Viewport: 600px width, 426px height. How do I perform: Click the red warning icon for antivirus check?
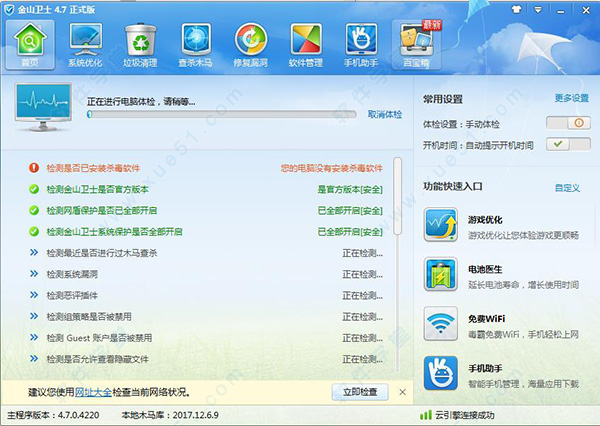34,168
